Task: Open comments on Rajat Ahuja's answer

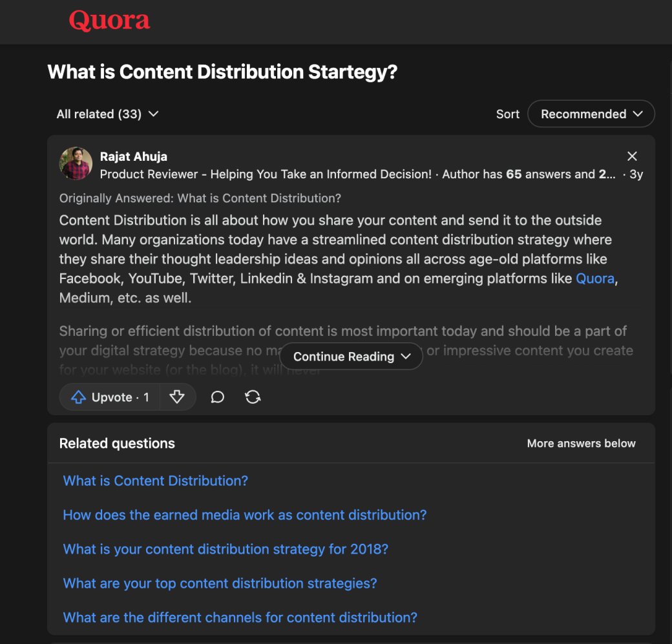Action: 217,397
